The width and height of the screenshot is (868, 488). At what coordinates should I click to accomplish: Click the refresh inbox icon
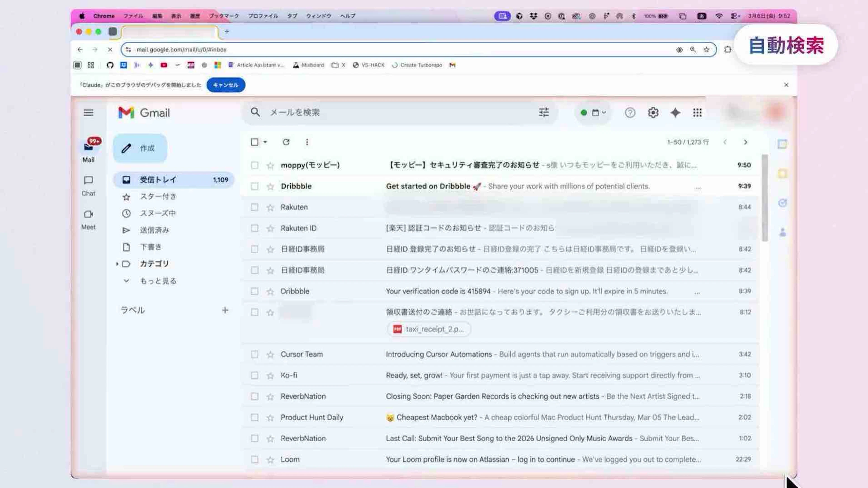coord(286,142)
